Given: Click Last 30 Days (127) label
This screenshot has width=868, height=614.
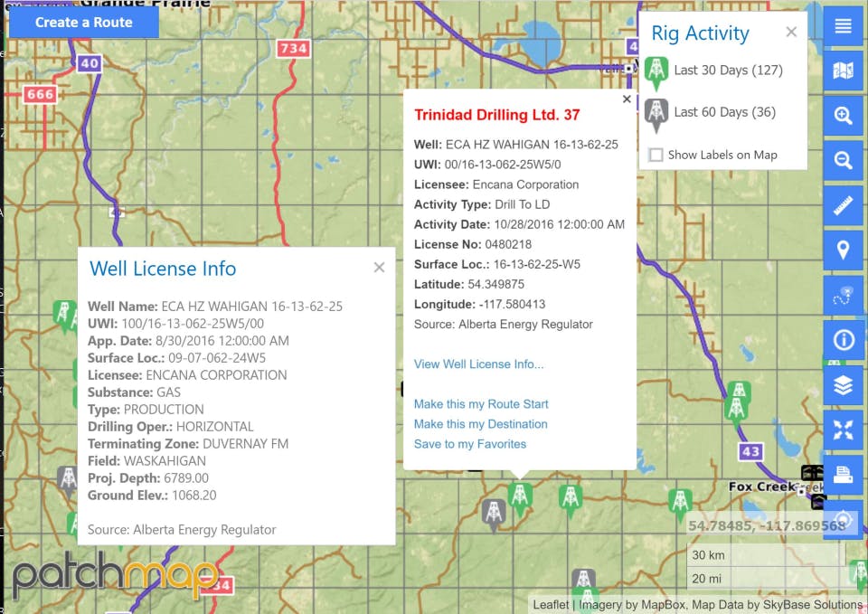Looking at the screenshot, I should 729,71.
